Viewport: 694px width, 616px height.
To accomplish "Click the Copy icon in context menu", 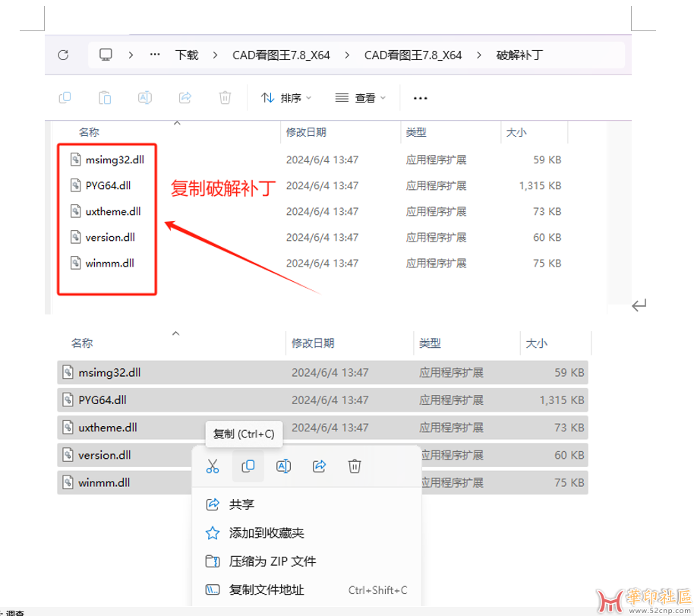I will click(248, 466).
